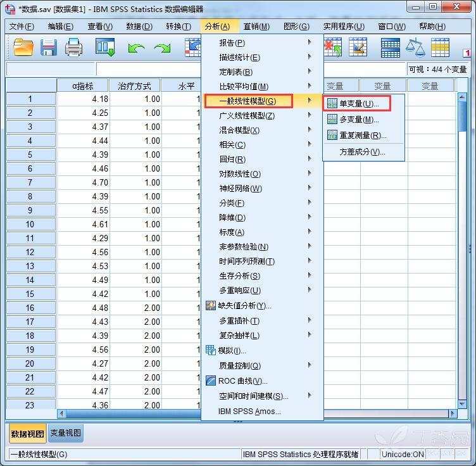
Task: Click the Split file grid icon
Action: (x=391, y=47)
